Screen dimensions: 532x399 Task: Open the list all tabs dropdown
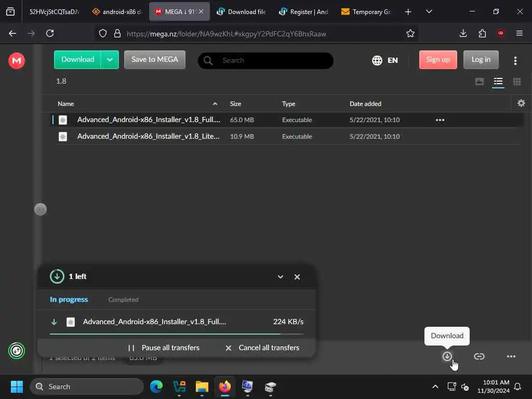[429, 11]
